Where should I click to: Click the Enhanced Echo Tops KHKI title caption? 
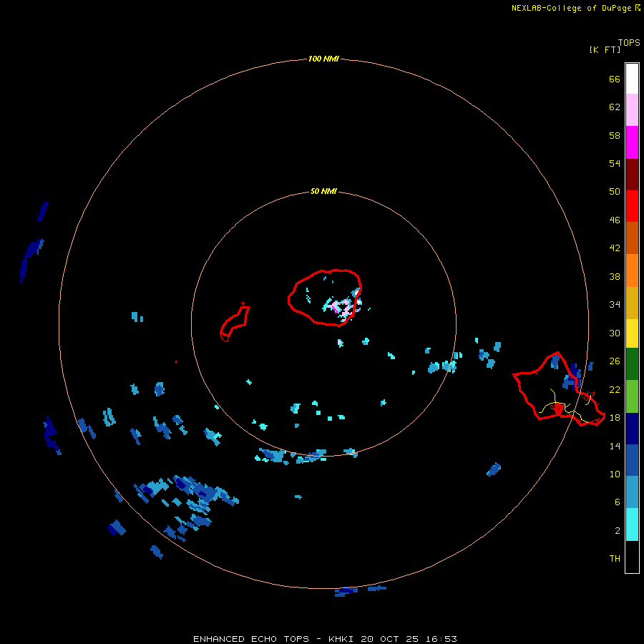click(x=325, y=639)
